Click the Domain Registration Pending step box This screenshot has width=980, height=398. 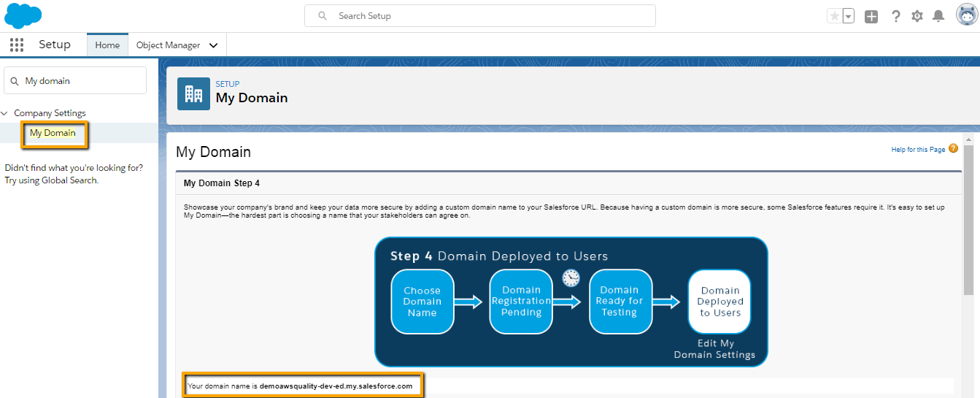tap(521, 302)
